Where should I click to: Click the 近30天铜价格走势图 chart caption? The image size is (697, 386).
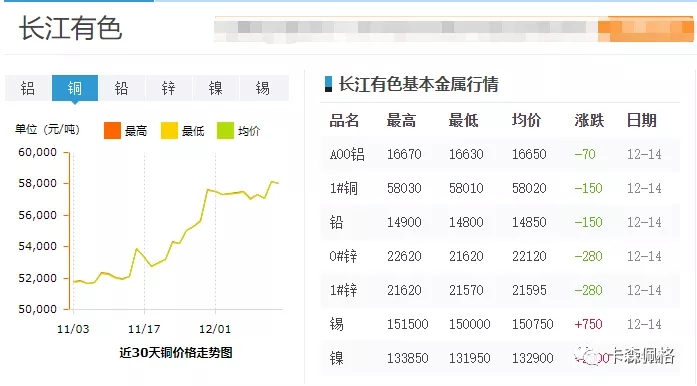176,353
